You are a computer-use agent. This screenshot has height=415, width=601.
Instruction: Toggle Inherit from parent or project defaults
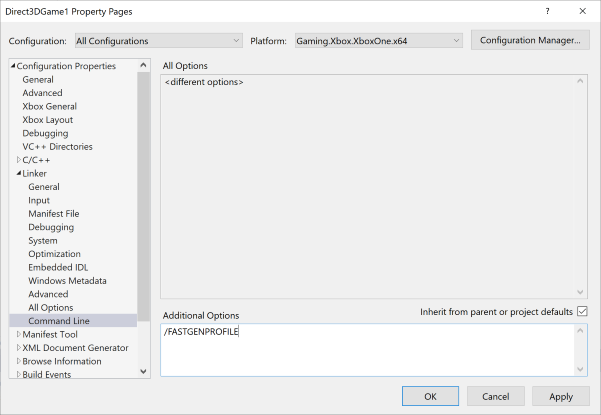(x=582, y=311)
